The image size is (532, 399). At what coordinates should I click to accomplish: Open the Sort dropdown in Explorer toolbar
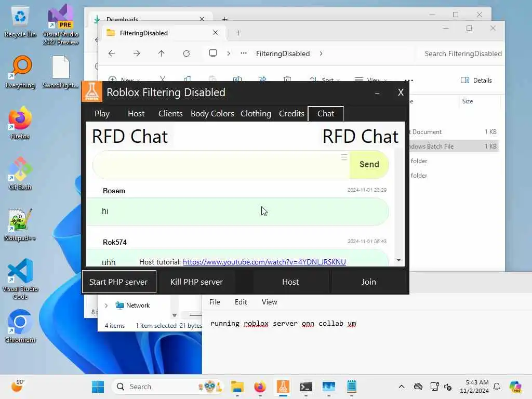[324, 79]
